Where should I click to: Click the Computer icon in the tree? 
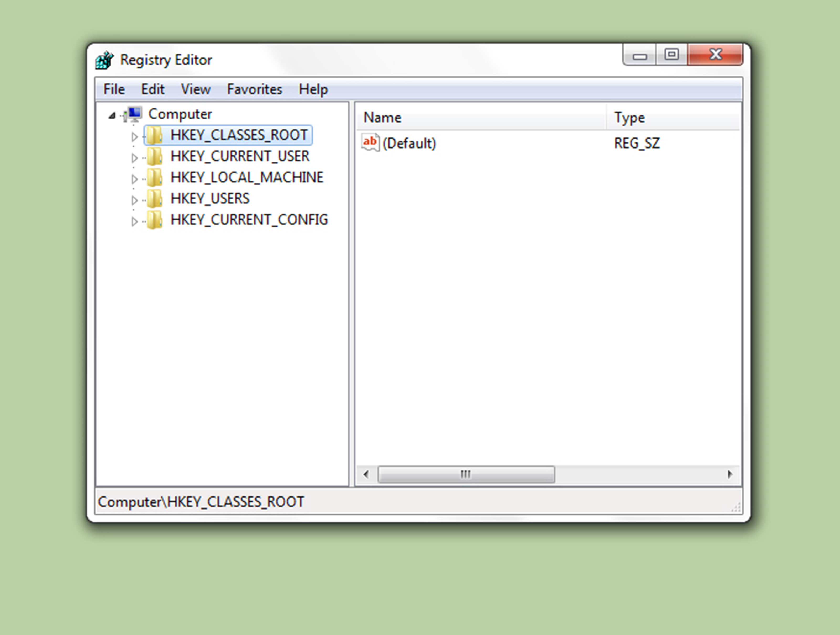134,114
